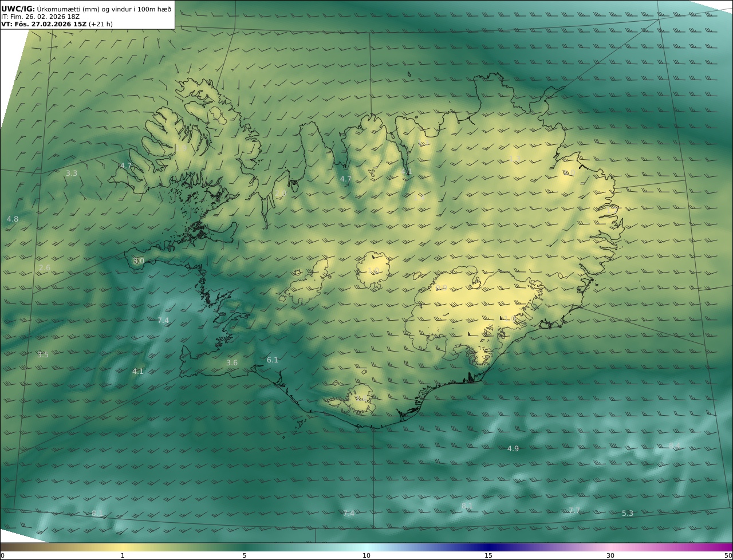Select the 30 tick on the color scale
The height and width of the screenshot is (560, 733).
(x=610, y=555)
